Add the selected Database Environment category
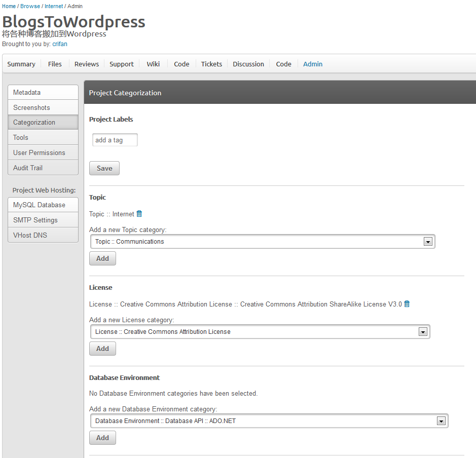This screenshot has height=458, width=476. [102, 438]
